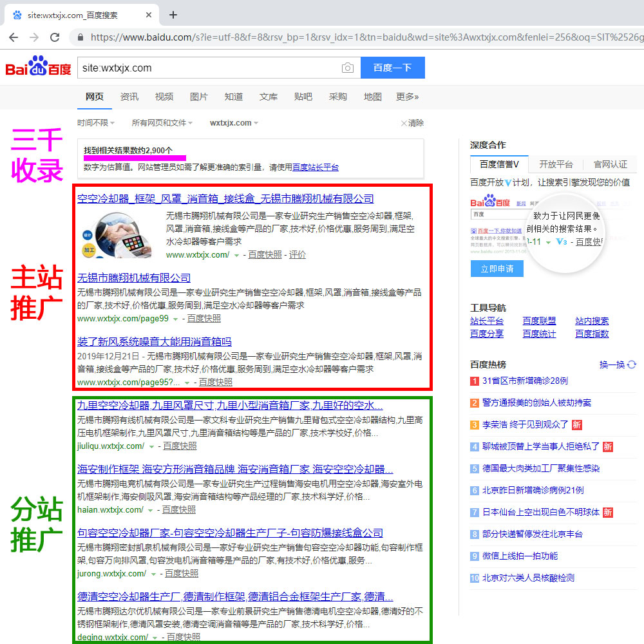Open hot item 北京对六类人员核酸检测
The image size is (644, 644).
click(528, 578)
